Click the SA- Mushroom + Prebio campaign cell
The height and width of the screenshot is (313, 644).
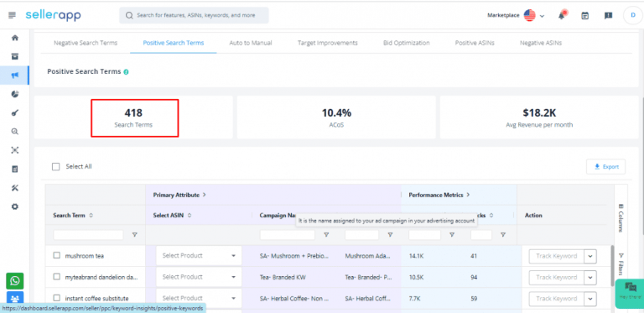tap(294, 256)
